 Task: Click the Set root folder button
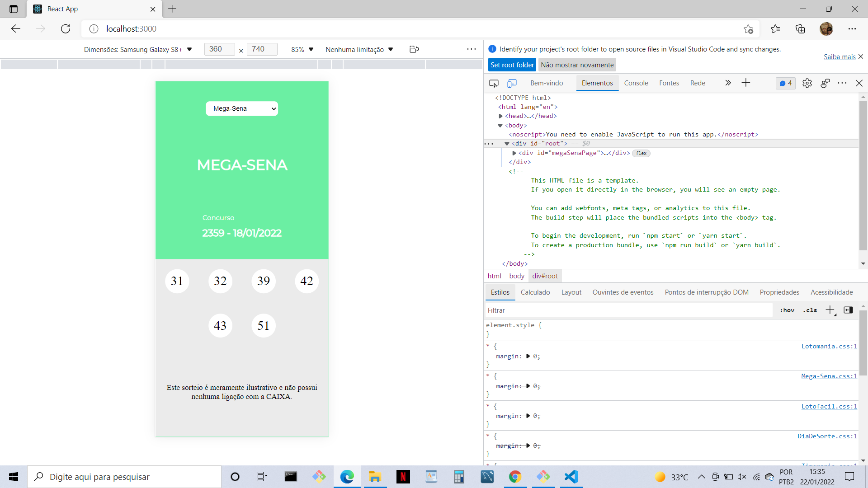pos(512,65)
